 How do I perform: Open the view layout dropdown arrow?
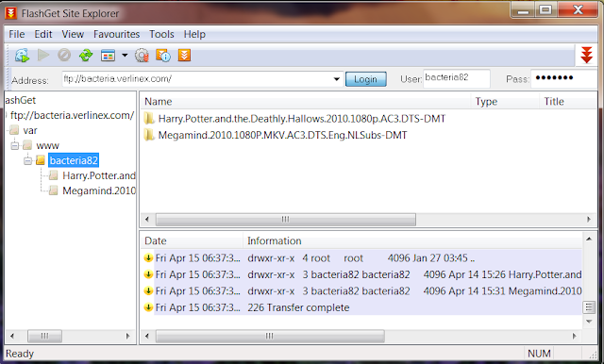point(125,56)
